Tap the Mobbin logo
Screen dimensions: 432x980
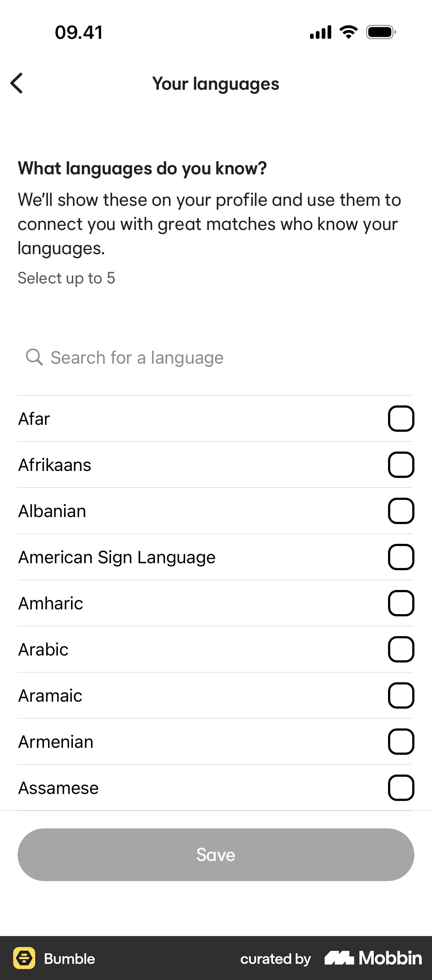tap(373, 958)
